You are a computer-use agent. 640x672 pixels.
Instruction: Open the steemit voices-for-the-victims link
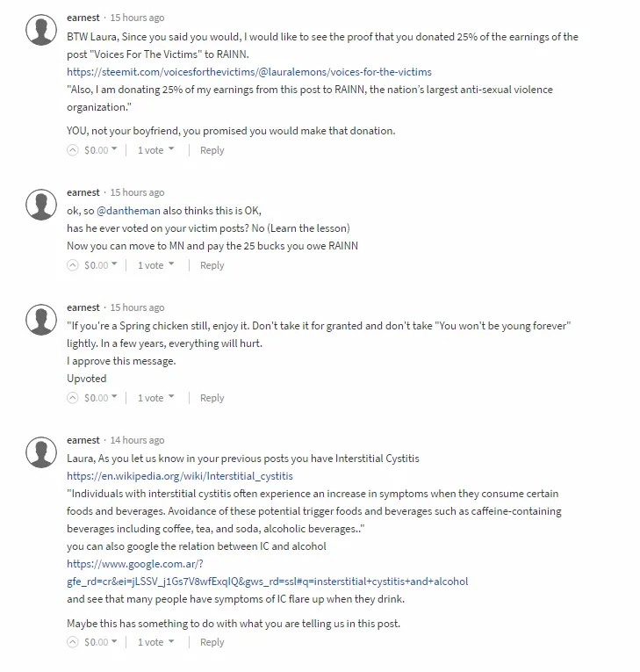[249, 72]
